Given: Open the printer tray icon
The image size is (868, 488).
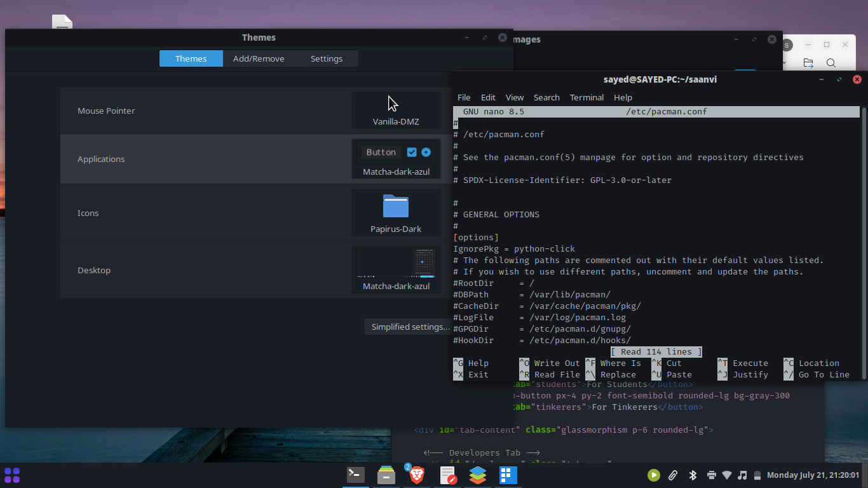Looking at the screenshot, I should (x=711, y=475).
